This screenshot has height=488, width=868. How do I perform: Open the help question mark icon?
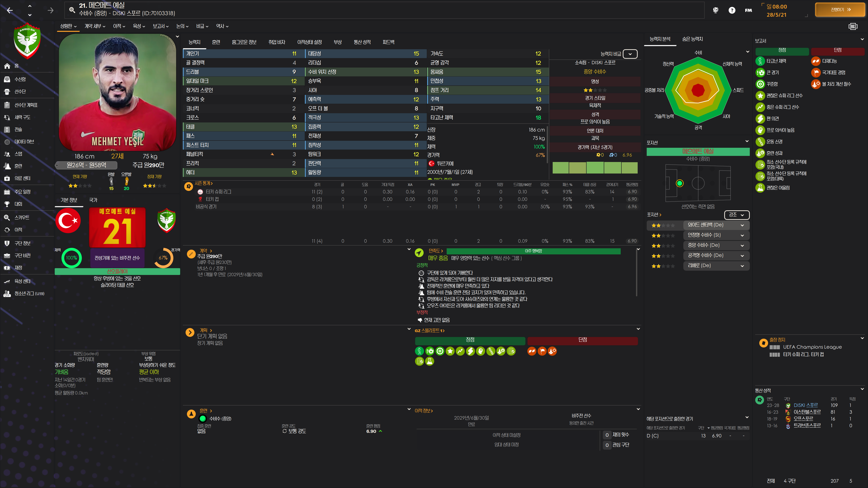click(x=731, y=10)
